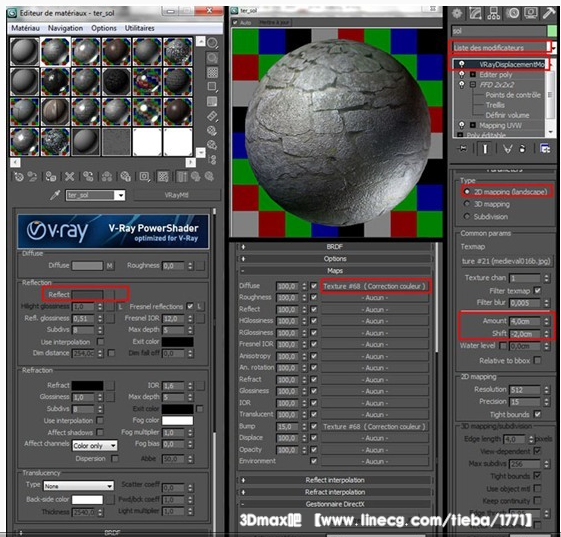This screenshot has height=537, width=561.
Task: Click the Diffuse M map button
Action: 109,265
